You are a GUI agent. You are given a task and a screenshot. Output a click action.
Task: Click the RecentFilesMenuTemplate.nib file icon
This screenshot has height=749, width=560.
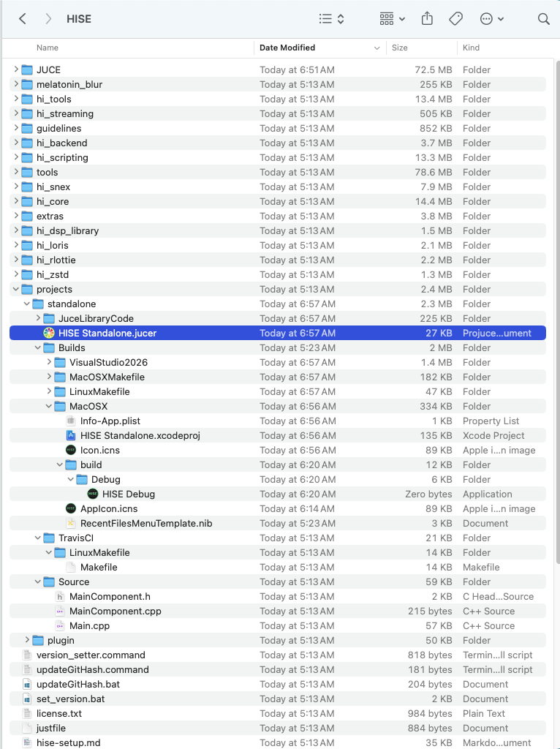[71, 523]
